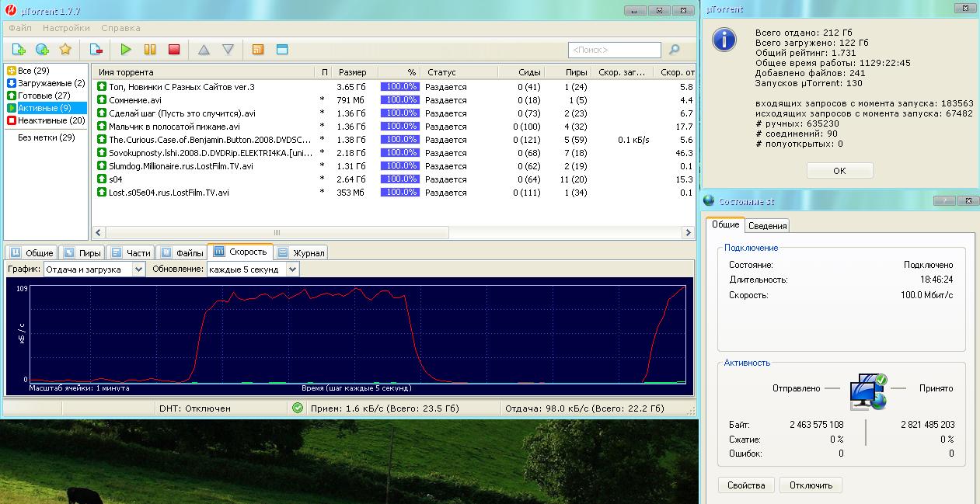Screen dimensions: 980x504
Task: Select the Активные (9) category
Action: click(x=44, y=108)
